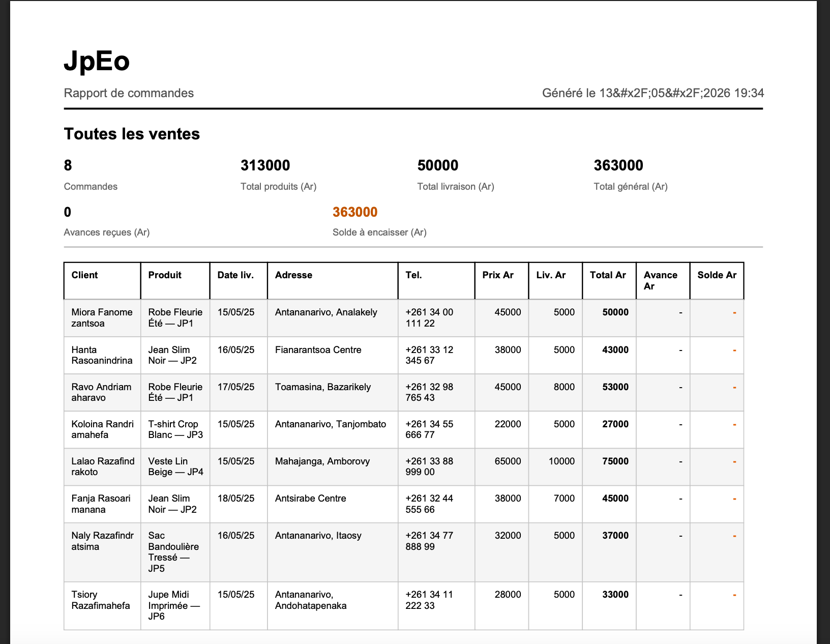Select client Miora Fanomezantsoa cell

click(102, 318)
